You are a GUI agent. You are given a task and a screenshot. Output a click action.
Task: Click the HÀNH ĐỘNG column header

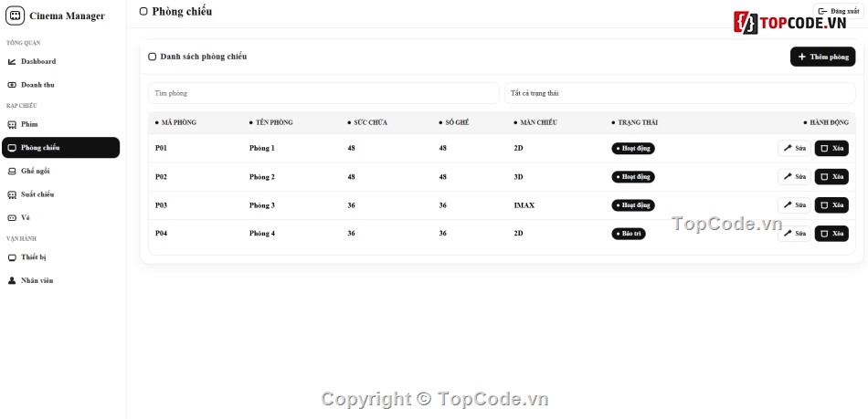826,122
